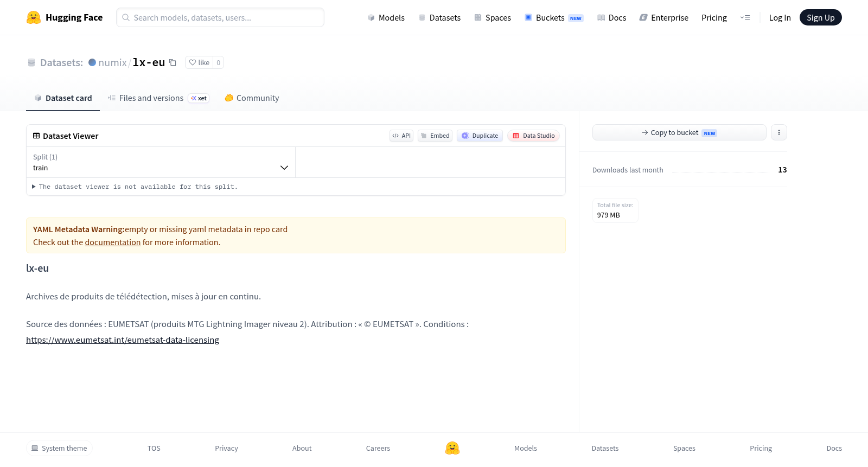Go to Datasets in the top navigation
Viewport: 868px width, 467px height.
click(439, 17)
